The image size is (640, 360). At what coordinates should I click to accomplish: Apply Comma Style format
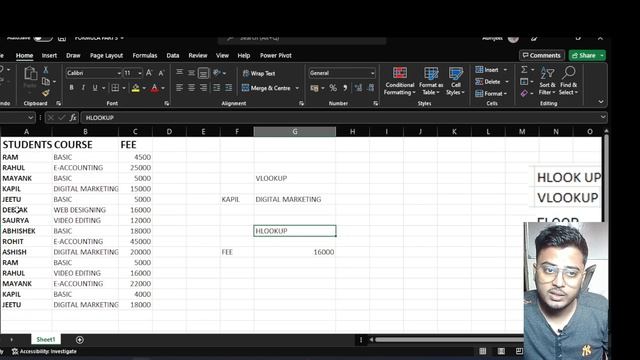tap(345, 88)
